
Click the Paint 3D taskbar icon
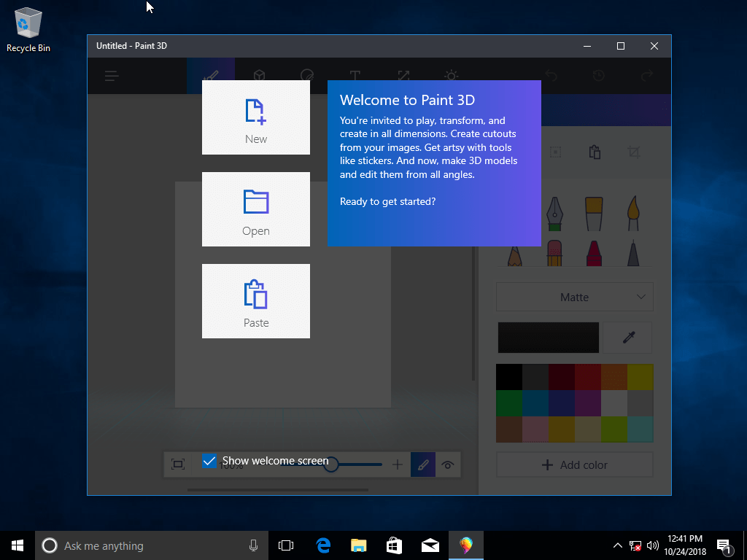(466, 545)
